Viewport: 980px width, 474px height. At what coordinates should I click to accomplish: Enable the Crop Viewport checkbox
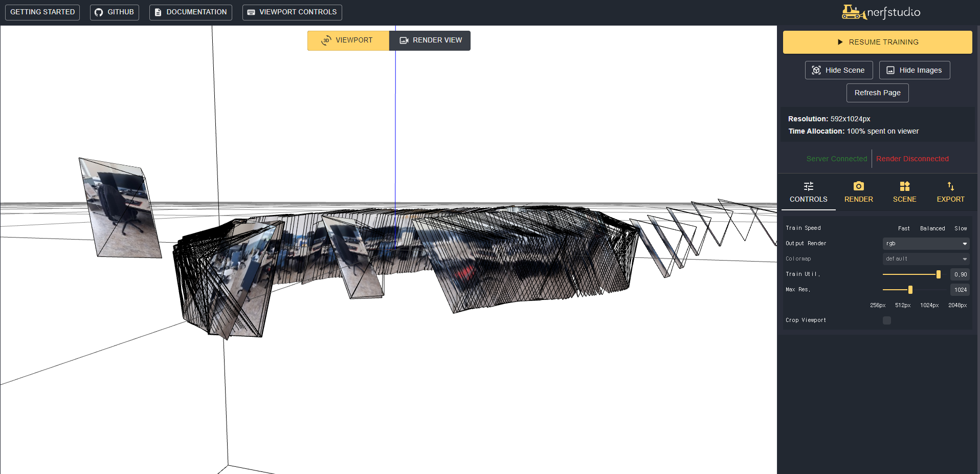(886, 320)
